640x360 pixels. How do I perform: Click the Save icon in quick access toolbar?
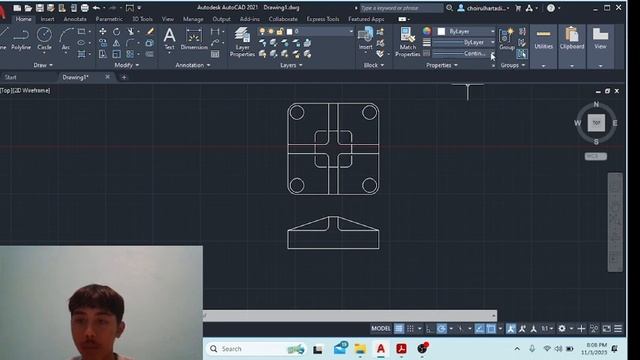[40, 8]
